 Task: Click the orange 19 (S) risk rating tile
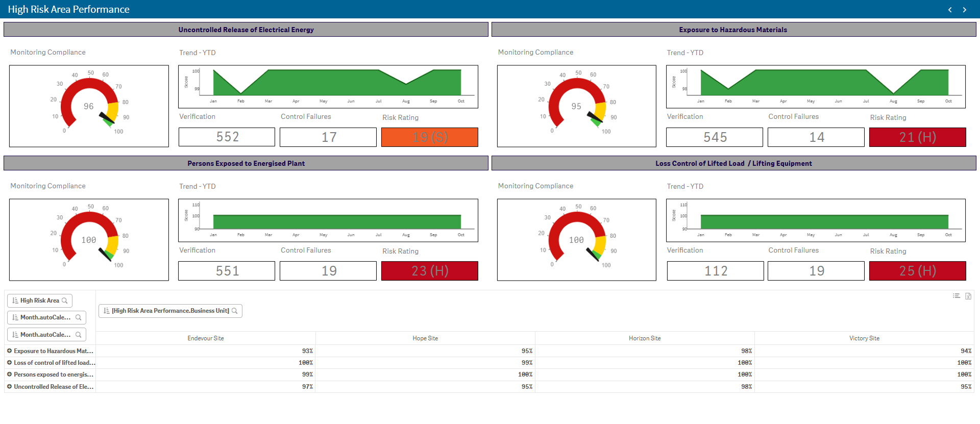point(429,137)
